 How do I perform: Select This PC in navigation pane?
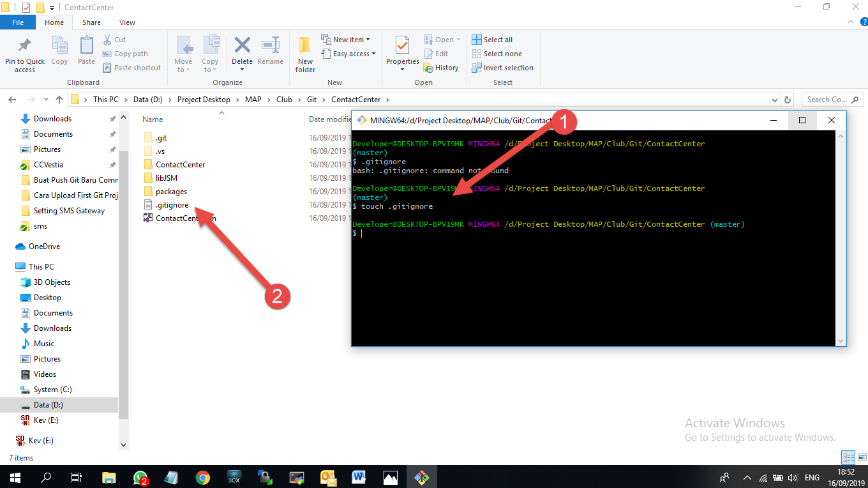point(41,267)
